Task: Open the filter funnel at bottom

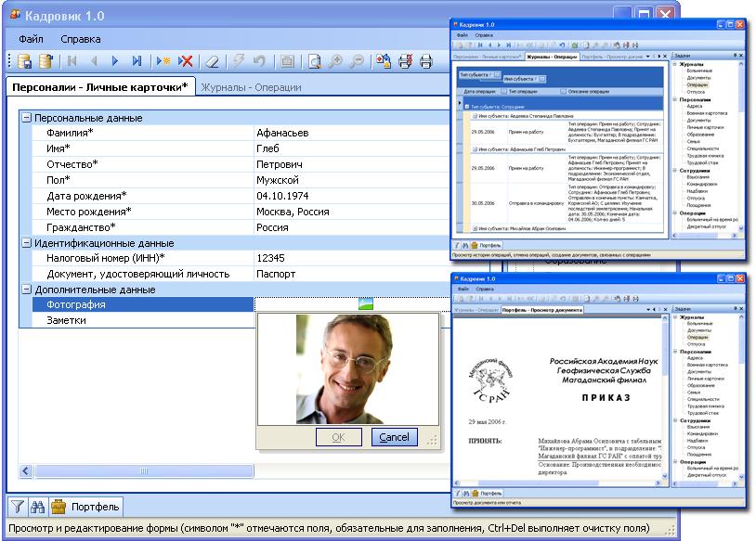Action: point(18,507)
